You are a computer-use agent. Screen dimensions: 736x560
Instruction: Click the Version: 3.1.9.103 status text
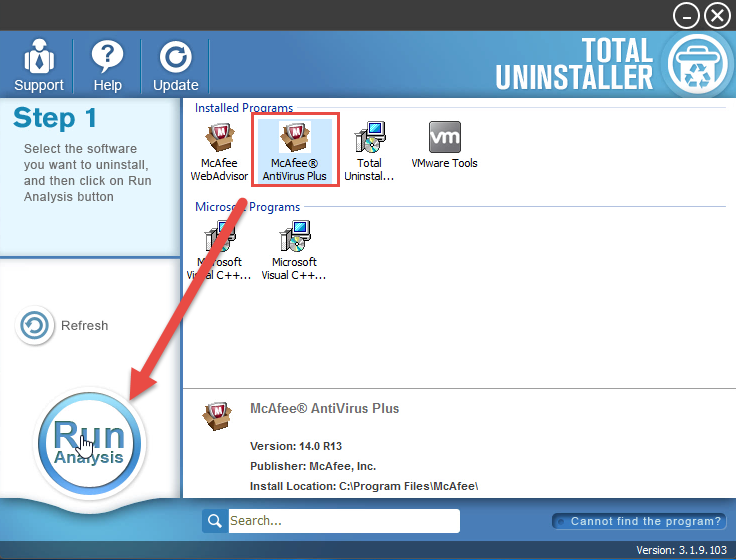point(682,550)
